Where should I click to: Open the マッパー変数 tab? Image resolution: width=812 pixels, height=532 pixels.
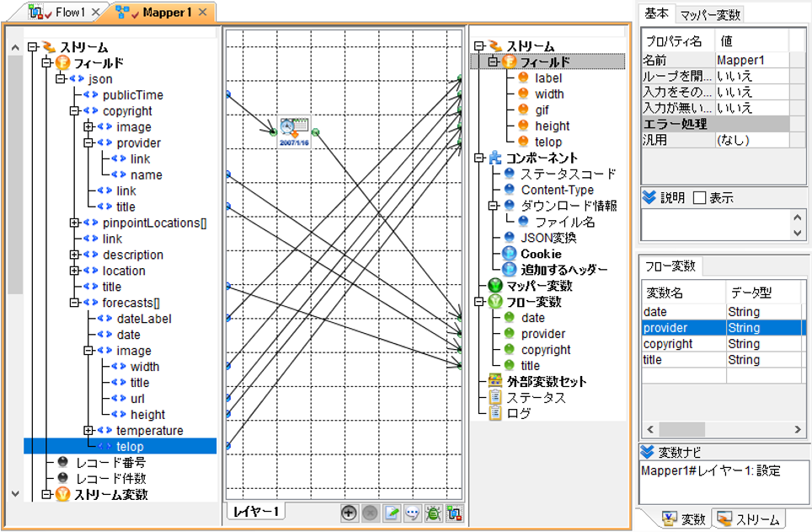click(x=709, y=15)
